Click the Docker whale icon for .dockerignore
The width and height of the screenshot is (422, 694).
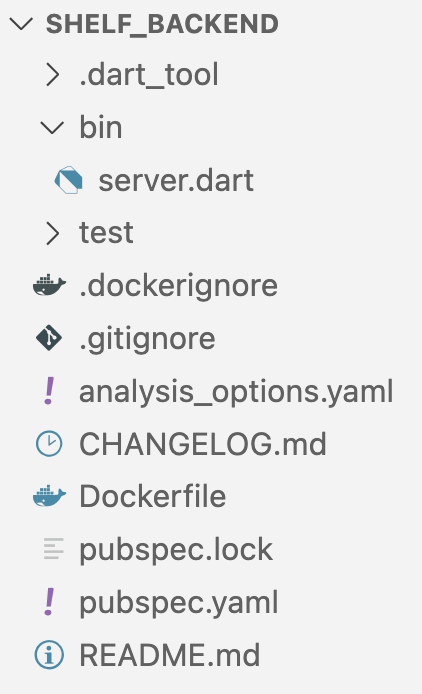50,285
